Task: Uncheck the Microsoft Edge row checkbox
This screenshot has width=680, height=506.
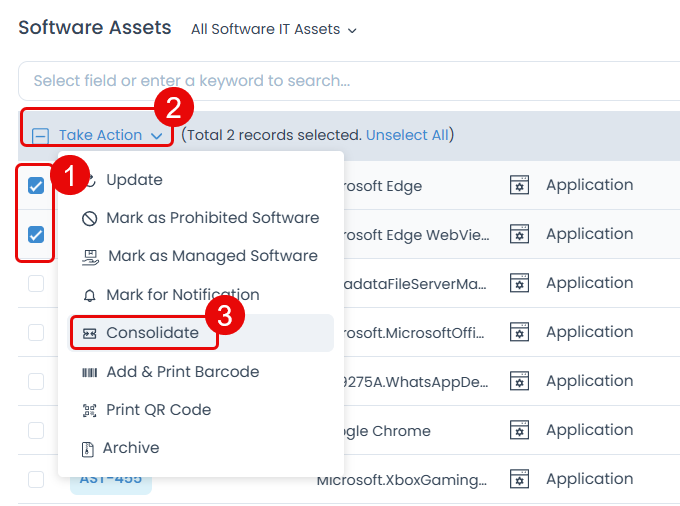Action: point(36,186)
